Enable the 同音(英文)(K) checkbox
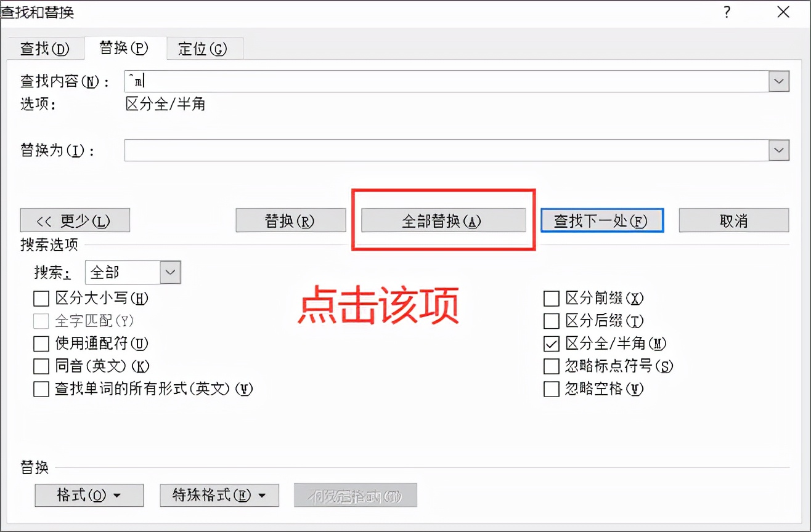The height and width of the screenshot is (532, 811). 41,366
